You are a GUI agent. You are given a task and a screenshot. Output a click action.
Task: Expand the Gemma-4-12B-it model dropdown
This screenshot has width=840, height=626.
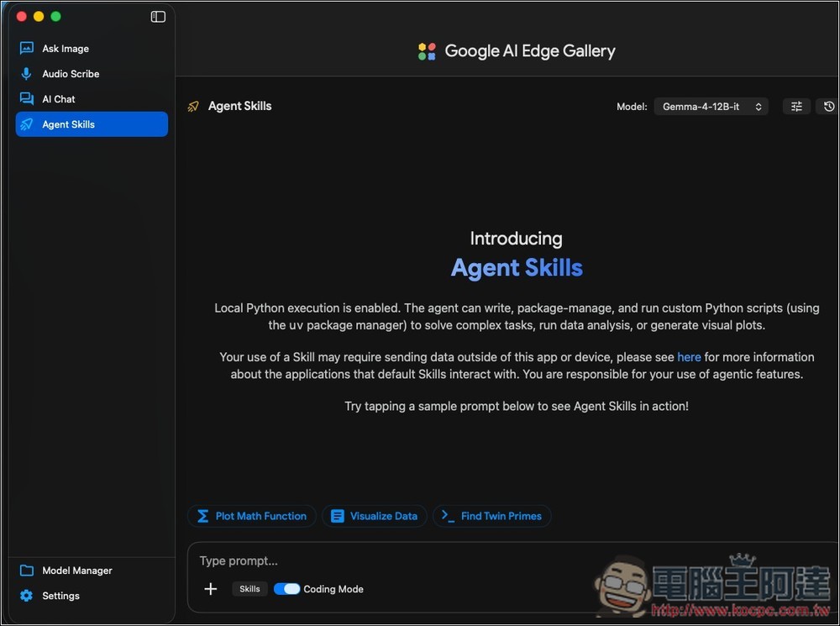[711, 107]
